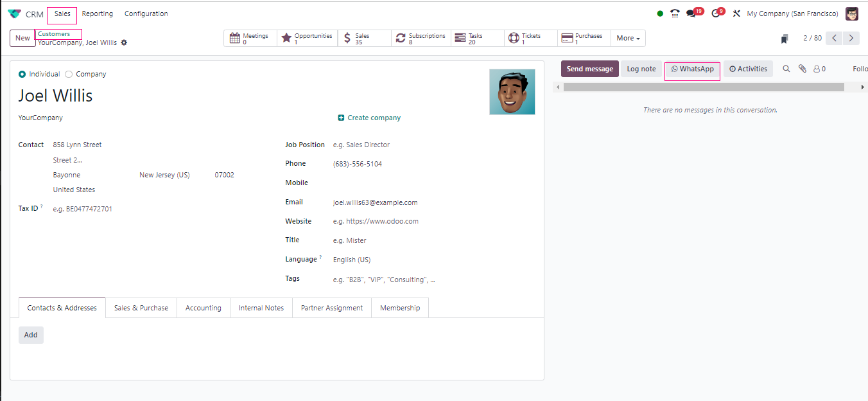Open the activities clock icon with 9 badge
Image resolution: width=868 pixels, height=401 pixels.
716,13
